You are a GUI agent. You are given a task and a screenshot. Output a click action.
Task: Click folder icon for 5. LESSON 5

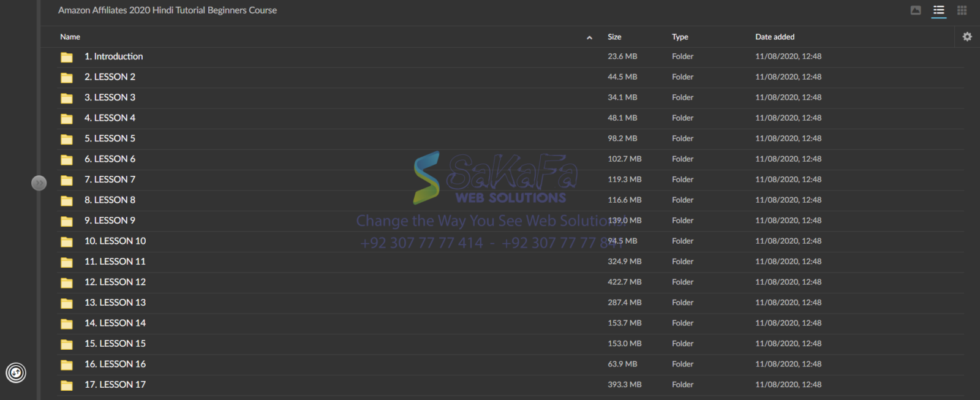click(x=67, y=139)
